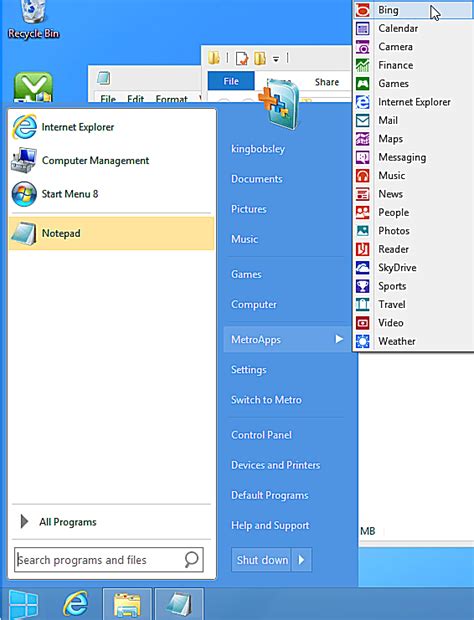Click the Camera app icon
Image resolution: width=474 pixels, height=620 pixels.
click(x=363, y=47)
